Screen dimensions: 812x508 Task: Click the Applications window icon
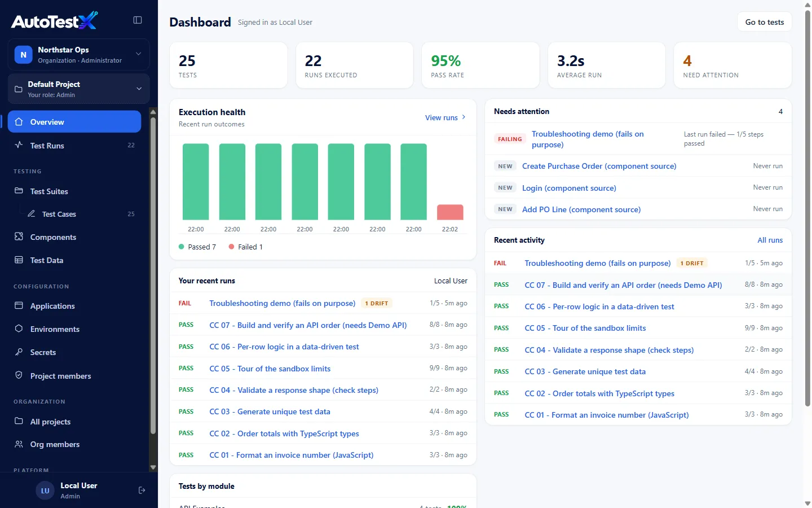pyautogui.click(x=19, y=305)
